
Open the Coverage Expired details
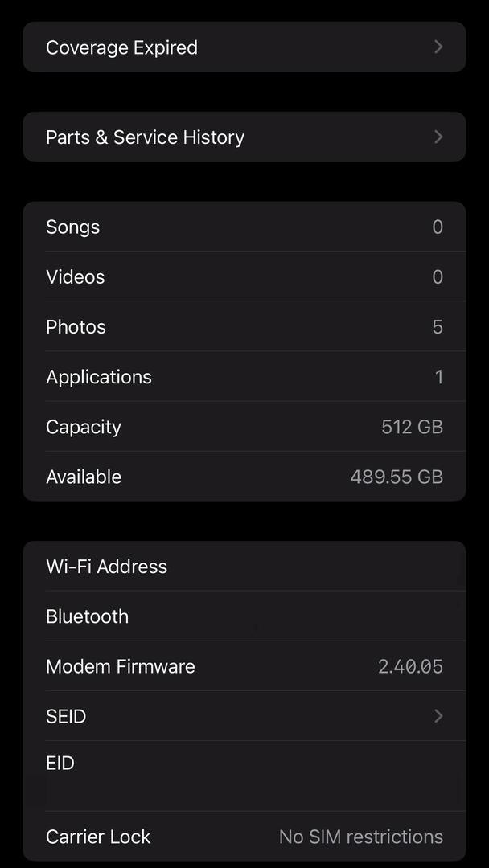[x=121, y=47]
